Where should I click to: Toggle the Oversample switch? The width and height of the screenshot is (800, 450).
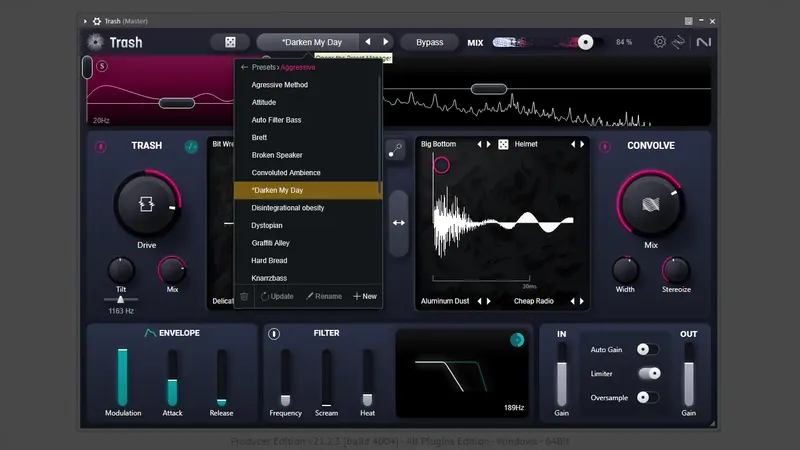[648, 397]
